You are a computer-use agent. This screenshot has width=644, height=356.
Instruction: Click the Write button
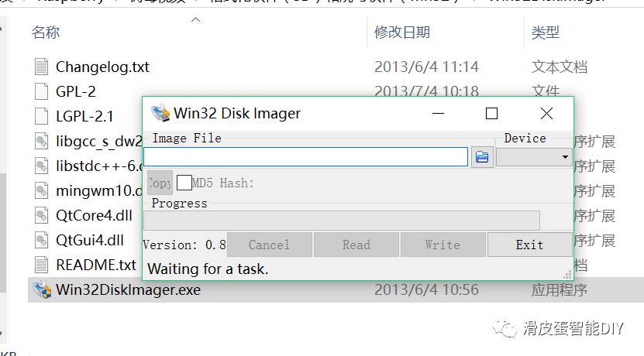(443, 245)
